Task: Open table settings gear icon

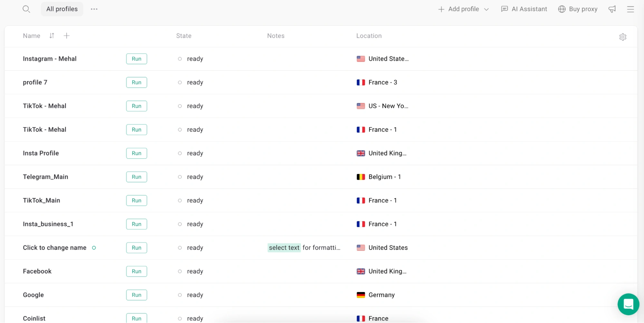Action: 622,37
